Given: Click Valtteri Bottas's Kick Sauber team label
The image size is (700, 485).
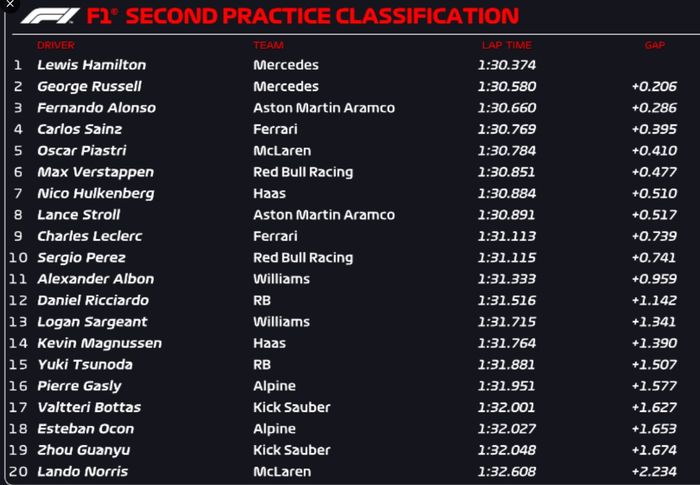Looking at the screenshot, I should click(x=292, y=407).
